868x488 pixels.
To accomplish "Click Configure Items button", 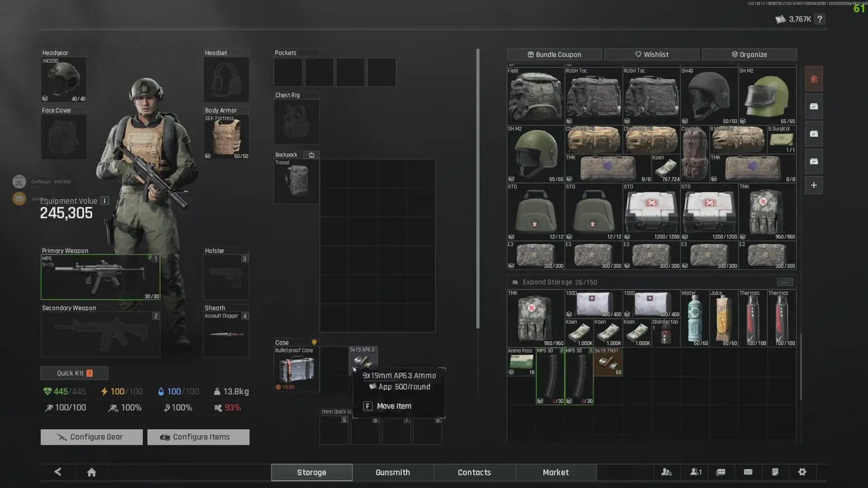I will pyautogui.click(x=198, y=437).
